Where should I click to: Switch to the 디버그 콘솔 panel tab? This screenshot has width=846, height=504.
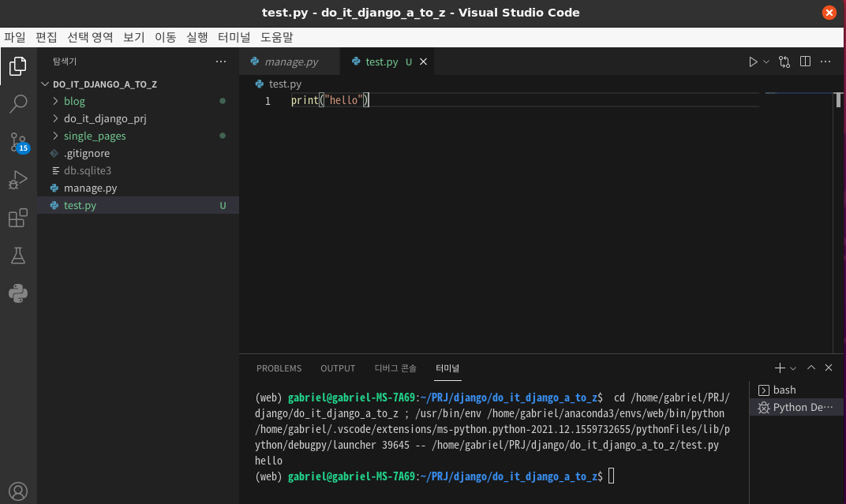[395, 368]
